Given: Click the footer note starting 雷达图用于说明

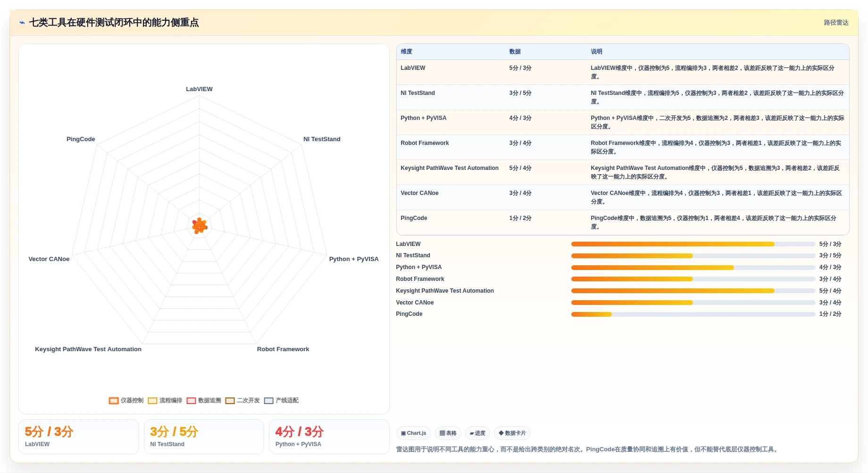Looking at the screenshot, I should [x=587, y=449].
